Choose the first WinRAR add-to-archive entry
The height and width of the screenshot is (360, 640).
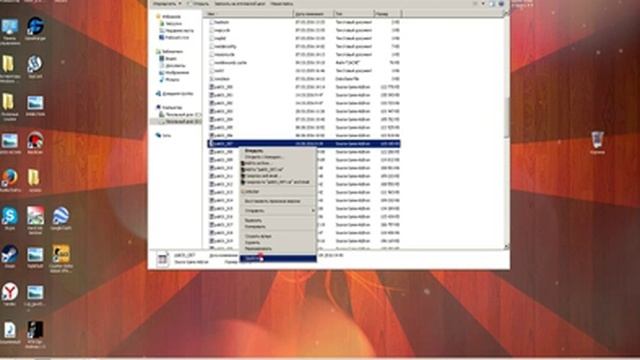click(278, 163)
